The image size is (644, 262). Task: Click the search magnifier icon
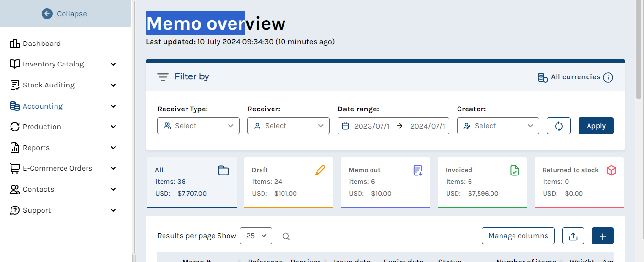tap(286, 236)
